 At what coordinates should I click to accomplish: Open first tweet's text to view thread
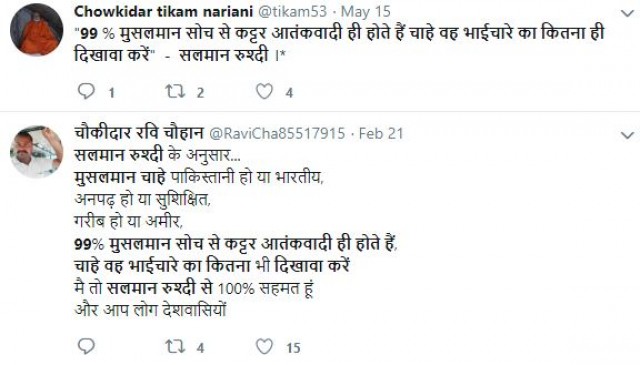tap(339, 44)
